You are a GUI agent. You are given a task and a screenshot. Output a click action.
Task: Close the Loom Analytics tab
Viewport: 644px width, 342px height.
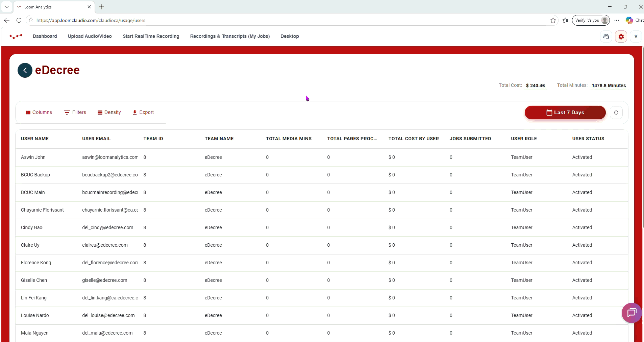click(x=89, y=7)
